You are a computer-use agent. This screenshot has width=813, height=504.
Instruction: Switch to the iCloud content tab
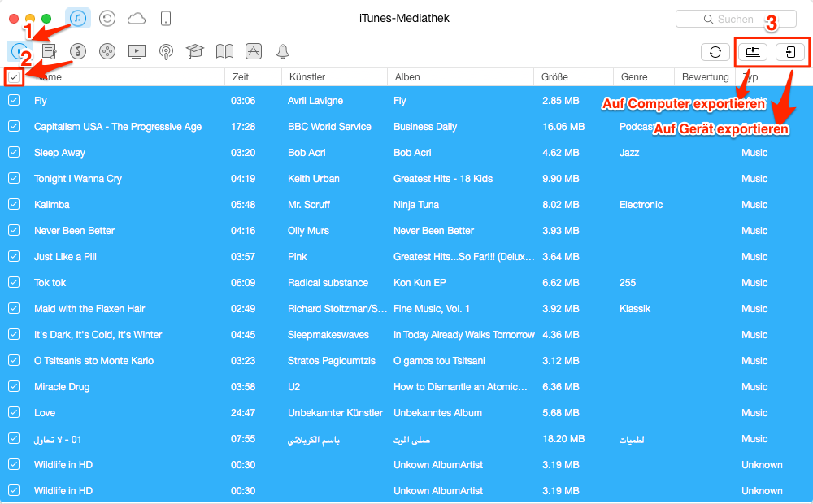(x=137, y=19)
